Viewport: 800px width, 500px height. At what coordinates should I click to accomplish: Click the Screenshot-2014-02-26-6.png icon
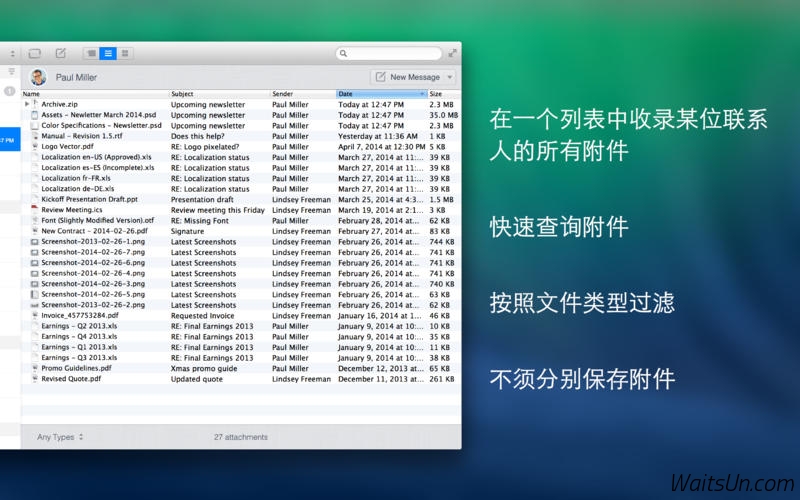pyautogui.click(x=35, y=263)
